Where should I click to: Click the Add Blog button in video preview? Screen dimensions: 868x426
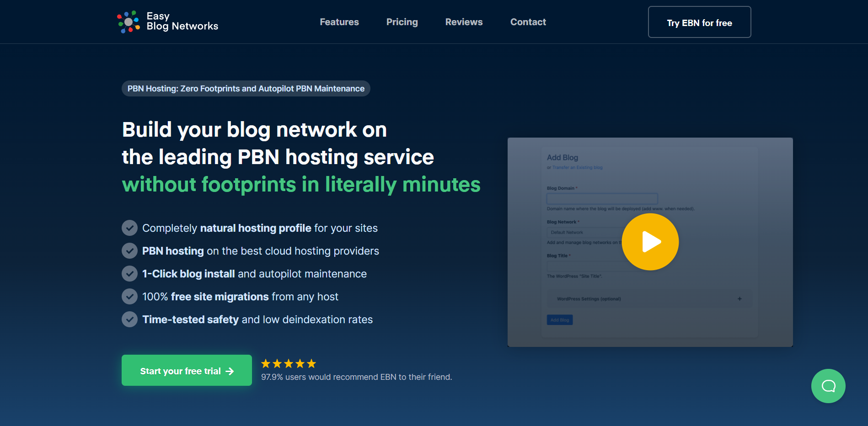[x=560, y=320]
